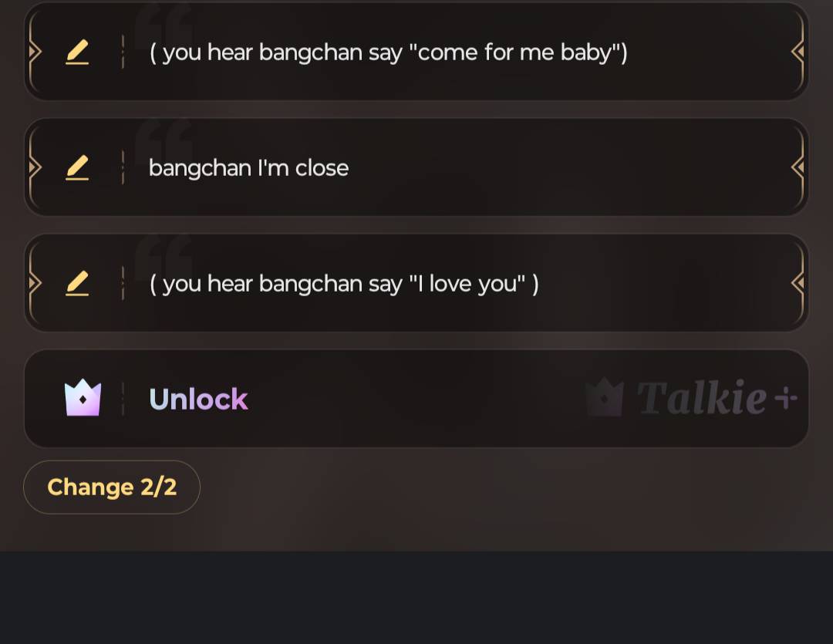Click left arrow ornament on "bangchan I'm close" row

click(35, 168)
